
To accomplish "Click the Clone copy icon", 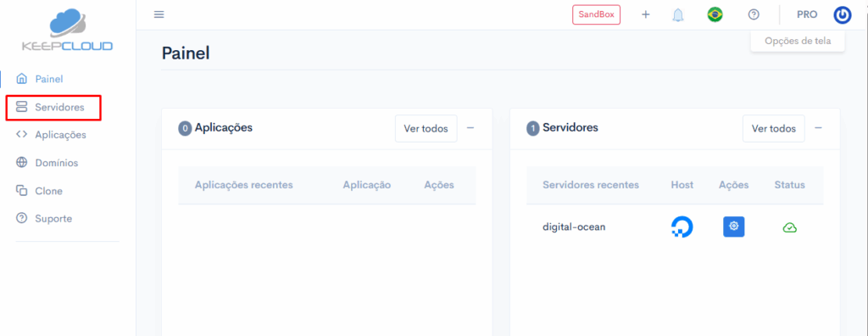I will coord(21,190).
